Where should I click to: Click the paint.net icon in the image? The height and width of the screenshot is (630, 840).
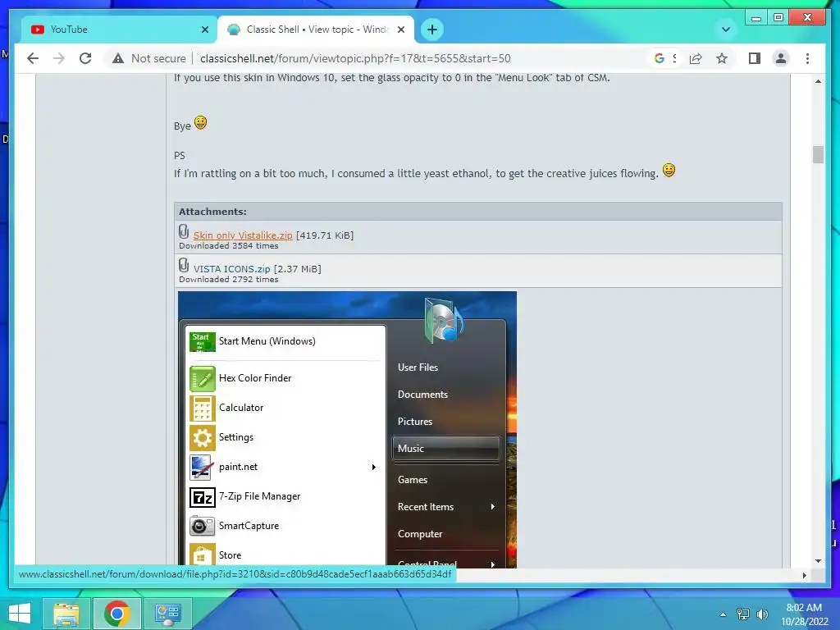point(202,467)
